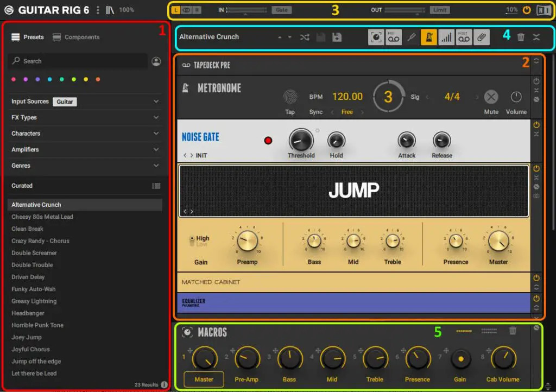Toggle the Metronome toolbar icon

click(429, 37)
